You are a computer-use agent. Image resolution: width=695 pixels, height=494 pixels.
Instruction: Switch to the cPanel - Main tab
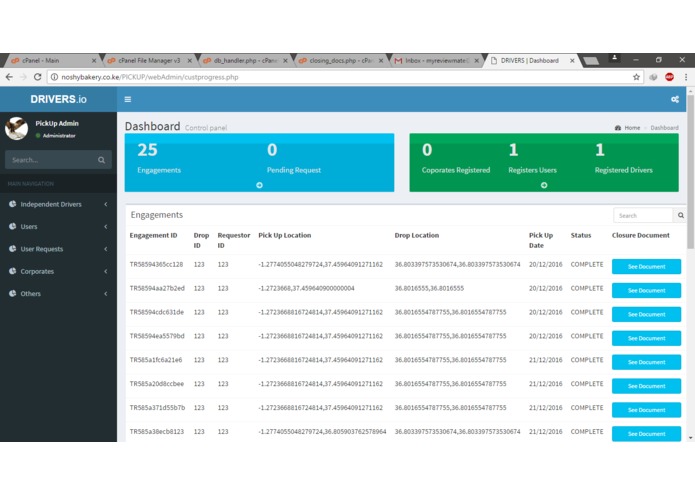tap(51, 60)
